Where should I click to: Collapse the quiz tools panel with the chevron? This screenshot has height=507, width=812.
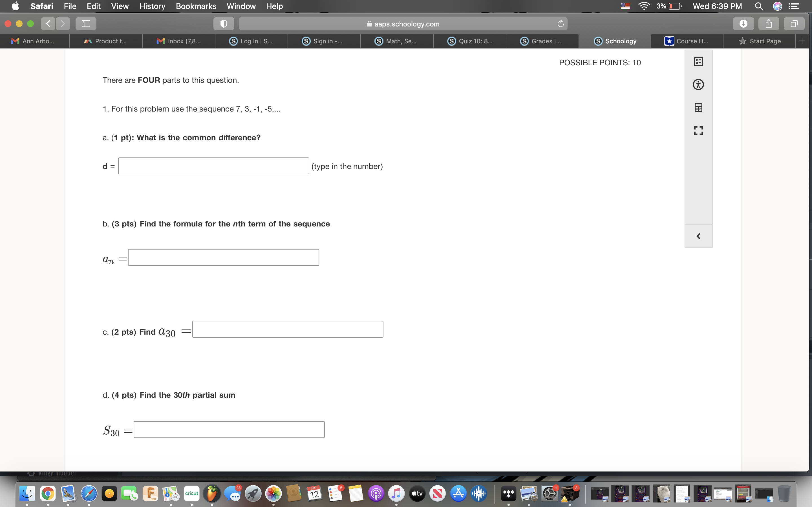click(x=698, y=236)
